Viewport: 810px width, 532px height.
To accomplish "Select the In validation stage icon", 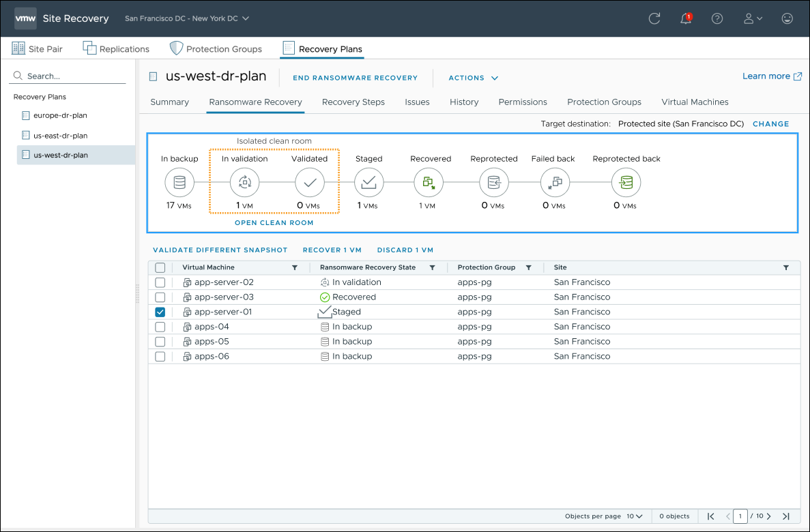I will coord(244,182).
